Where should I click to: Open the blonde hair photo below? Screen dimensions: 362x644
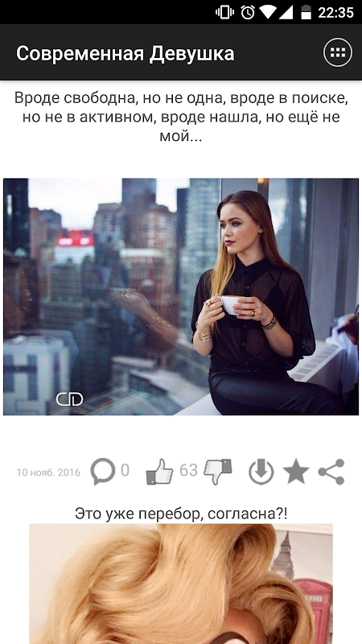click(x=181, y=584)
